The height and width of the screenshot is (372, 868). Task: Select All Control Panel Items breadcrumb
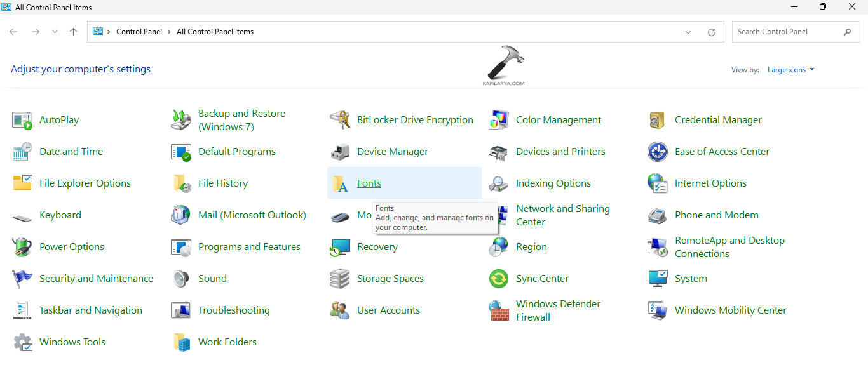point(215,32)
